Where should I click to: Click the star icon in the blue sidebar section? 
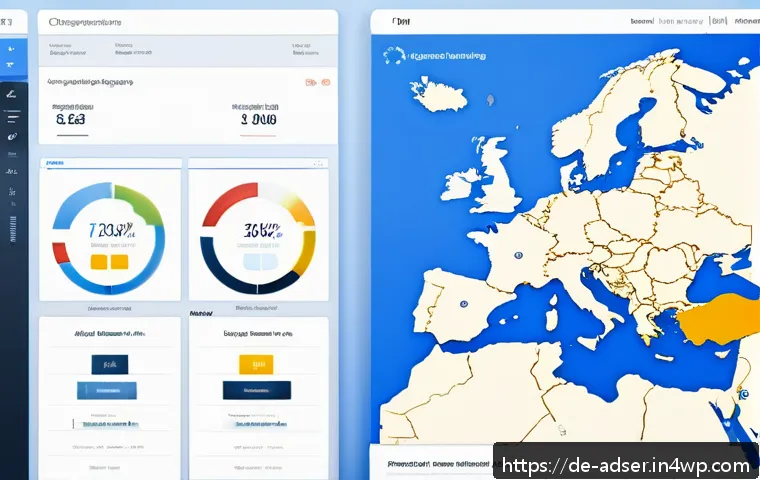point(11,49)
